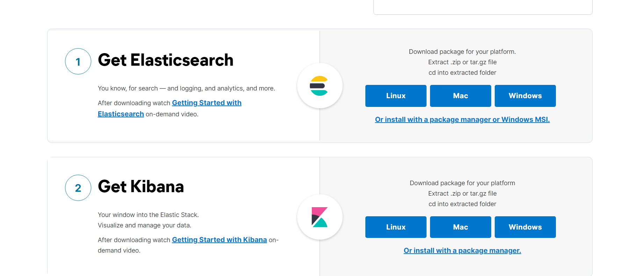The width and height of the screenshot is (644, 276).
Task: Click the step 2 circle badge
Action: point(78,188)
